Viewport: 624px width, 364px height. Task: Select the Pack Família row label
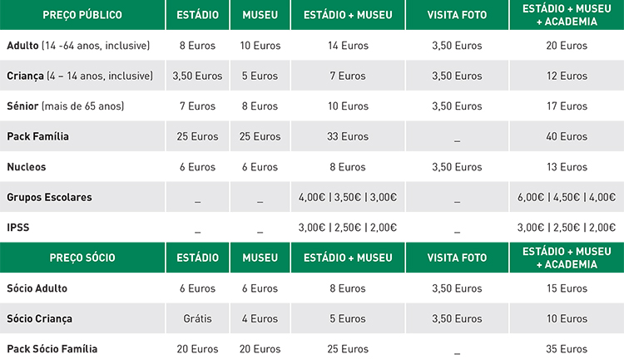point(37,136)
